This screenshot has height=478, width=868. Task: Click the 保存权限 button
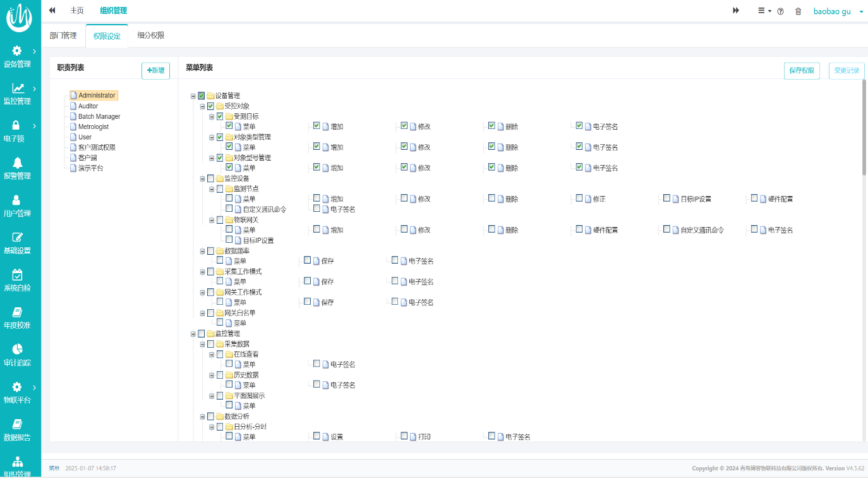coord(802,71)
